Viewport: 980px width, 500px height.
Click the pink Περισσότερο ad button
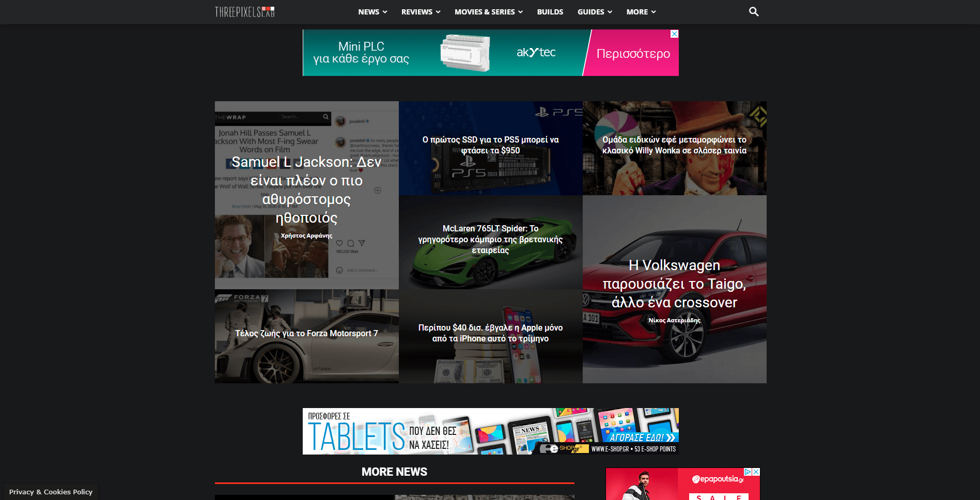(x=633, y=53)
